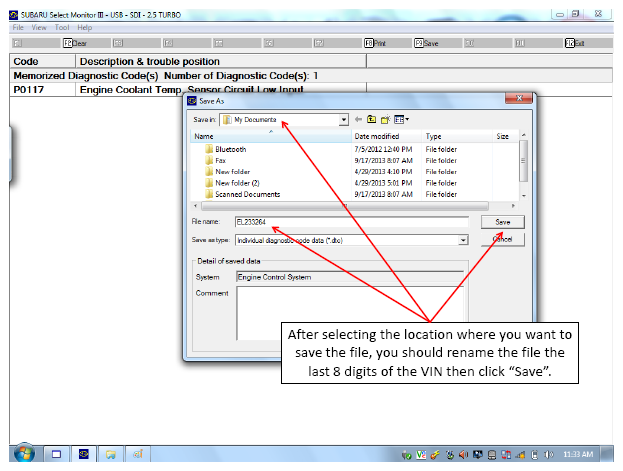The width and height of the screenshot is (623, 471).
Task: Expand the Save in location dropdown
Action: pos(343,120)
